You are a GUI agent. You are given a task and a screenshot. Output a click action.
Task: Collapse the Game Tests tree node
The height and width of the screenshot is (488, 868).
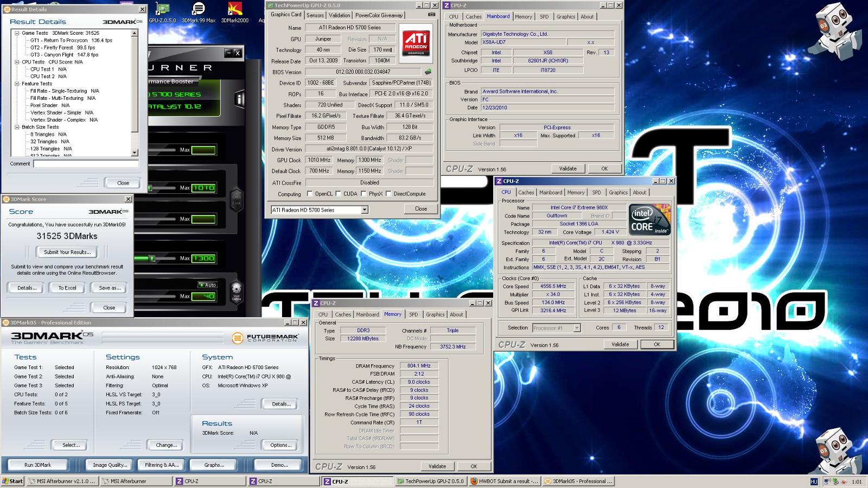17,33
